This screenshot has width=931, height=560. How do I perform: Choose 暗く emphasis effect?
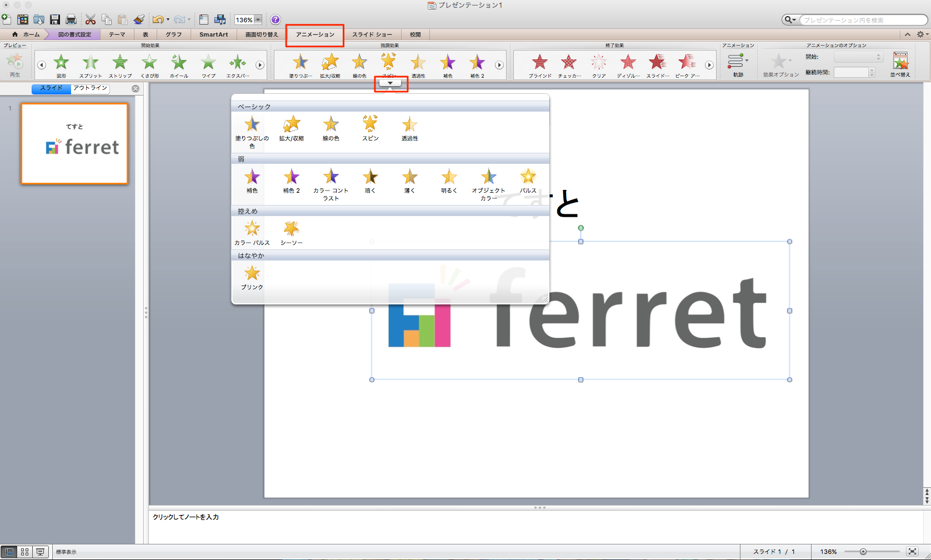[x=371, y=181]
